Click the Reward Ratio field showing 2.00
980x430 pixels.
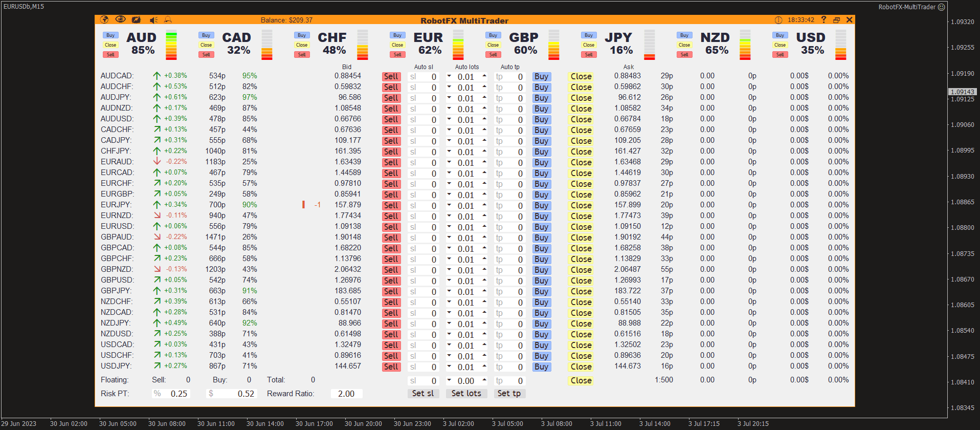346,394
